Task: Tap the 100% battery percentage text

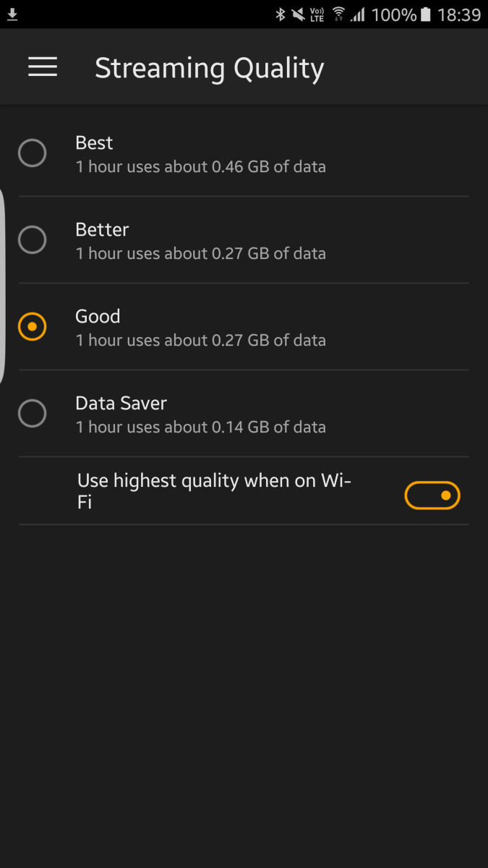Action: tap(394, 14)
